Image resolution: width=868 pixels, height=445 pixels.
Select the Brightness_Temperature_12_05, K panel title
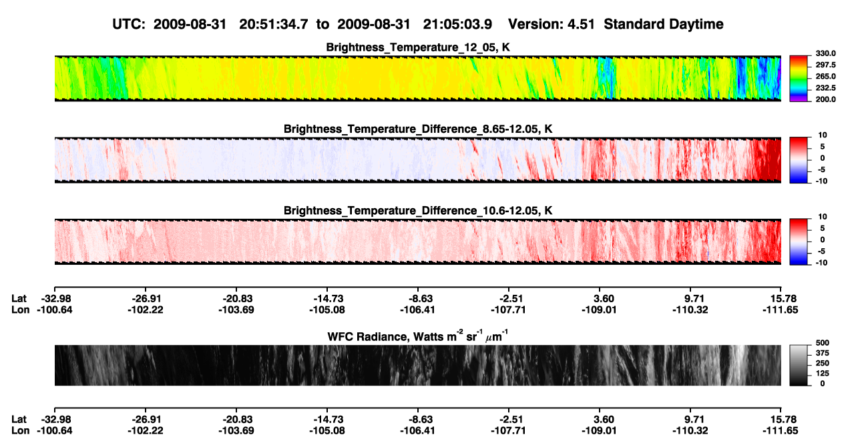click(x=418, y=47)
